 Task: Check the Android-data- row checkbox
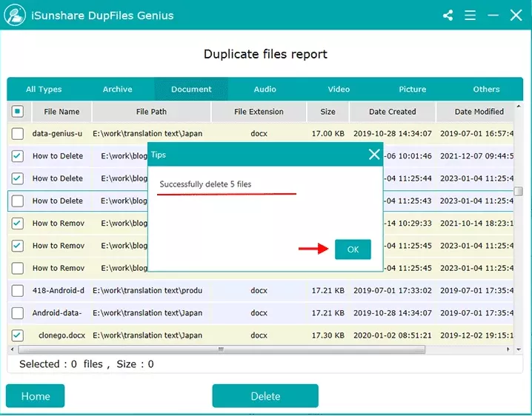click(x=17, y=313)
